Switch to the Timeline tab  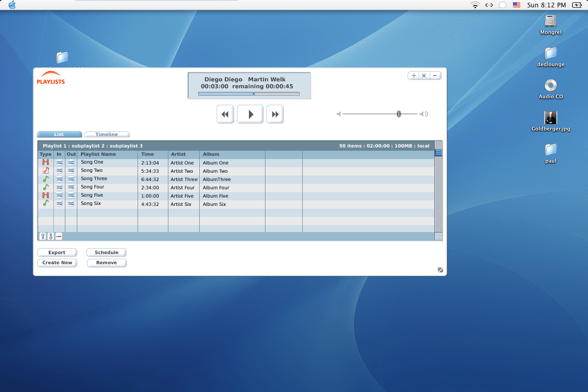107,135
